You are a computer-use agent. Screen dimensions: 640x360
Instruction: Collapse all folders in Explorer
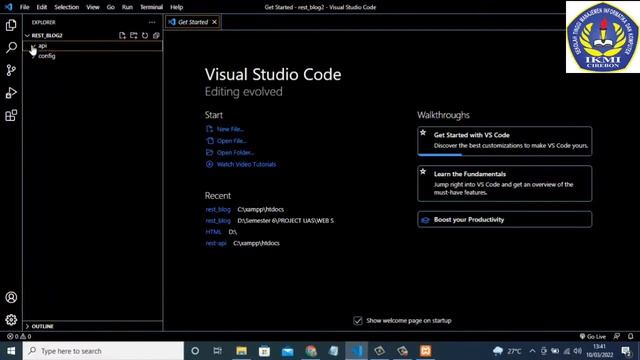(x=156, y=36)
